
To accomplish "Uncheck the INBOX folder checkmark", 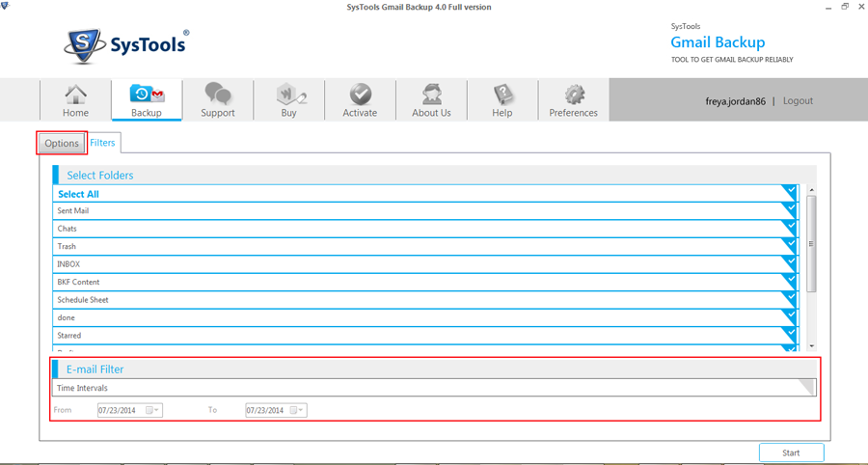I will pos(790,263).
